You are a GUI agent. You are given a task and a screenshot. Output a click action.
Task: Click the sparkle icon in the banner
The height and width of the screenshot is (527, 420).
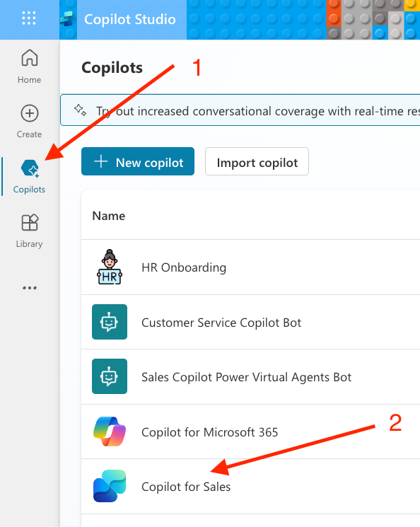point(80,110)
